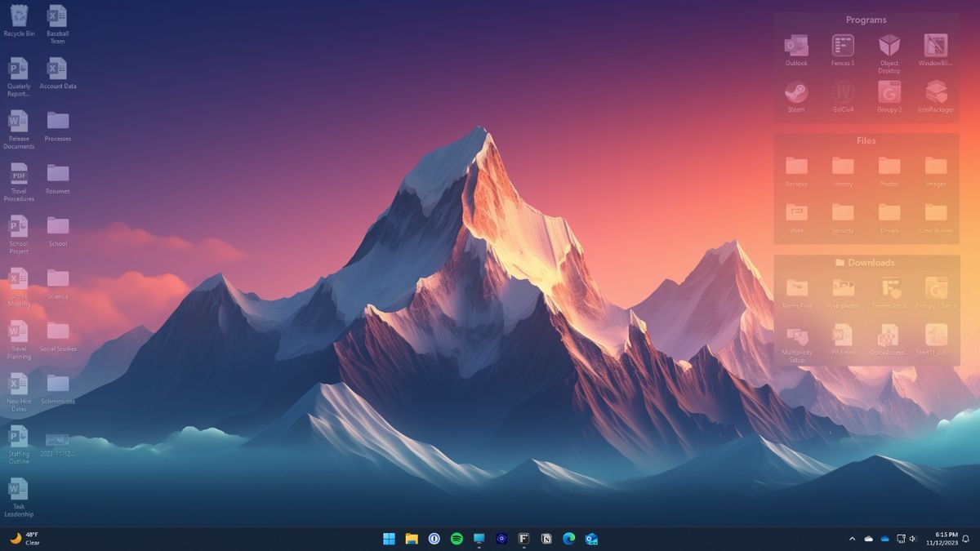Select Teams Files in Downloads fence
Viewport: 980px width, 551px height.
point(796,293)
